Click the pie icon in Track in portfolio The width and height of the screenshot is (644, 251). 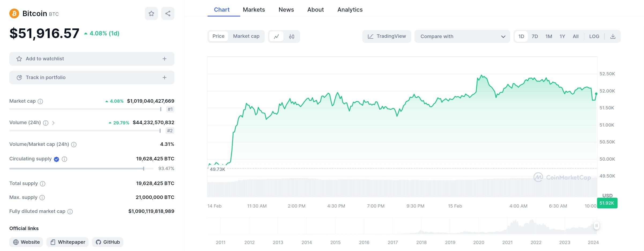(x=19, y=77)
